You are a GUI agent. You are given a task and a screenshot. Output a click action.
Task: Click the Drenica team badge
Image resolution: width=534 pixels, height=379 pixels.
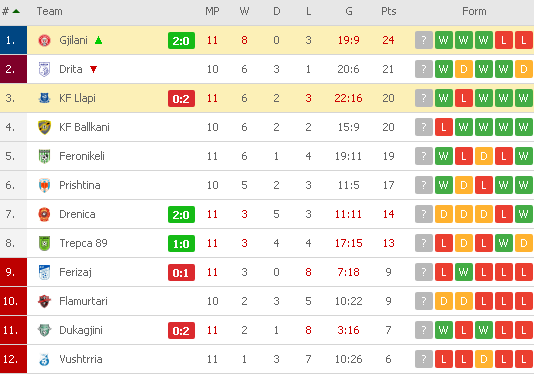(x=44, y=215)
